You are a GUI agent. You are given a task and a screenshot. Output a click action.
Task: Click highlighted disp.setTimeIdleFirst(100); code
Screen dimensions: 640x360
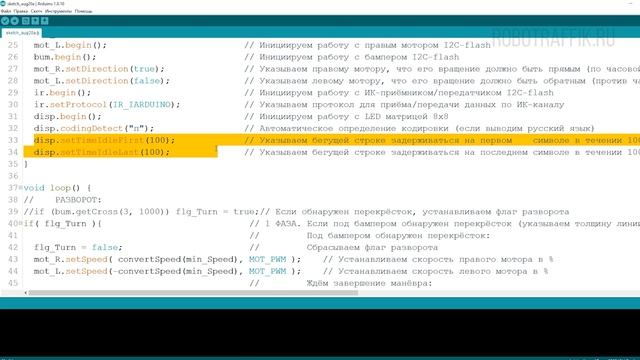pos(104,140)
